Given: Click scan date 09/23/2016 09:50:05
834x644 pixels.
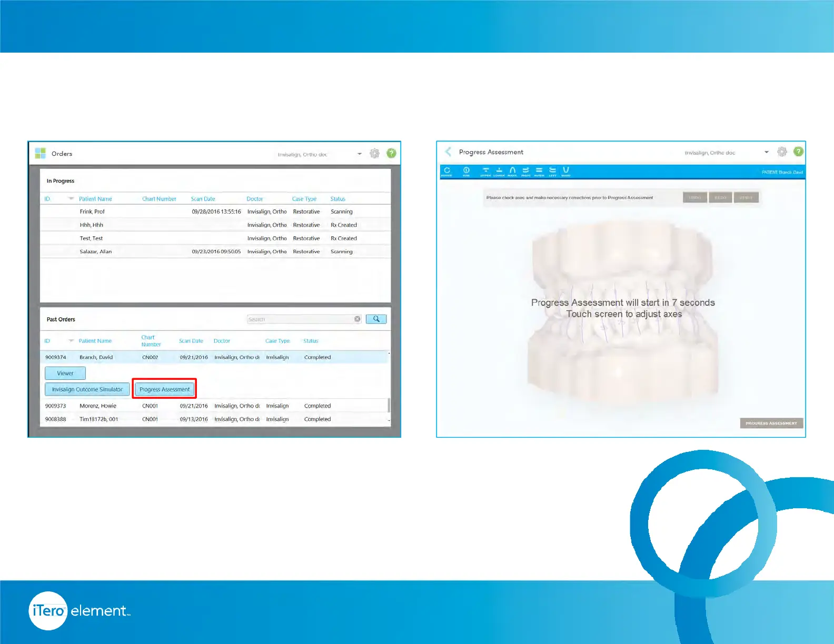Looking at the screenshot, I should click(216, 251).
